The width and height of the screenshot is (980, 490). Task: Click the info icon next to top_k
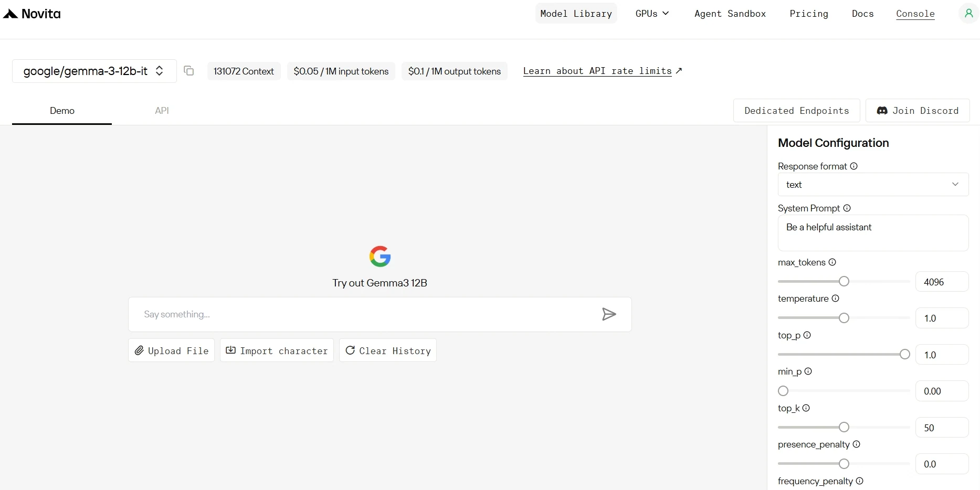click(x=806, y=408)
